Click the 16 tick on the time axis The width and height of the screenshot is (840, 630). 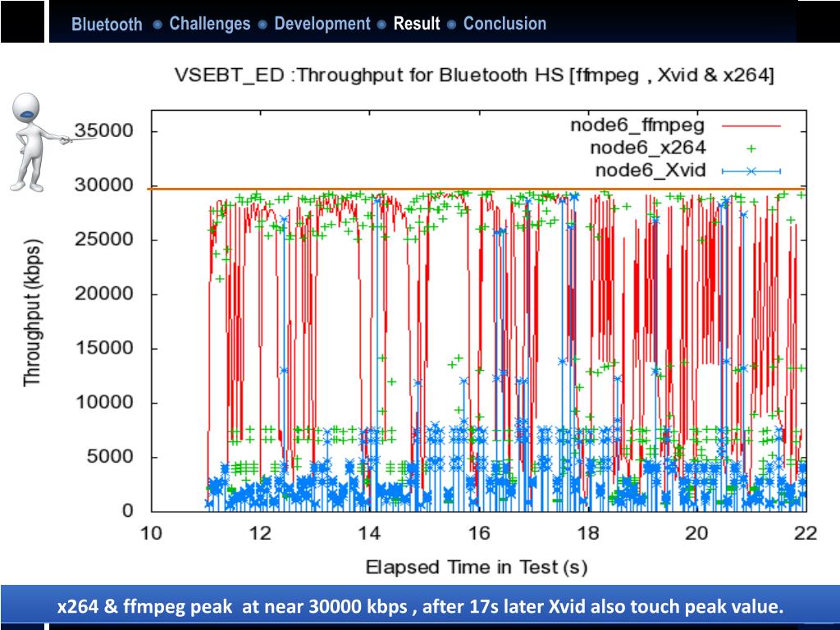479,533
